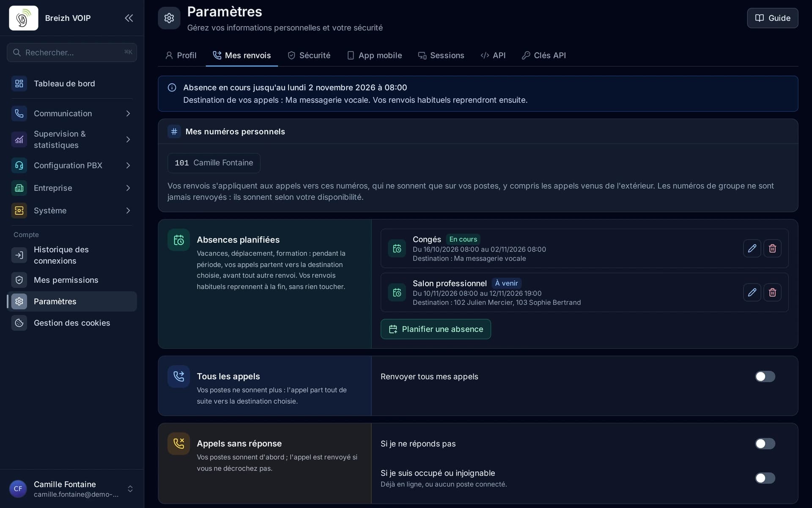
Task: Collapse the sidebar with double-chevron icon
Action: click(129, 18)
